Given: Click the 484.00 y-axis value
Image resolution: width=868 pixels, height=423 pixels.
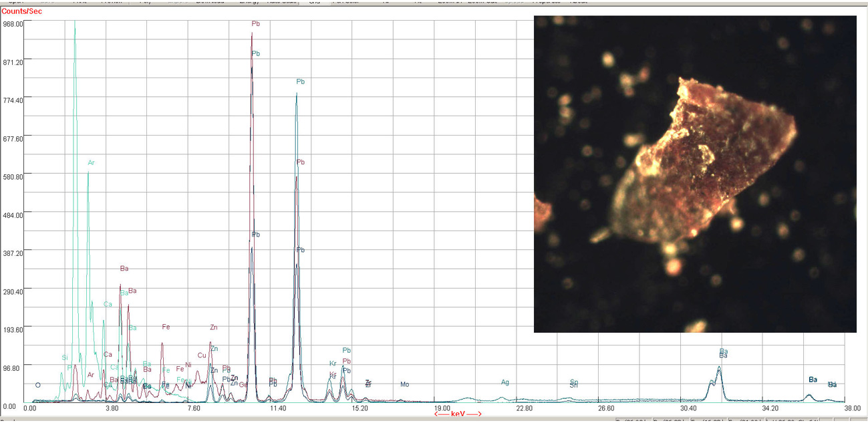Looking at the screenshot, I should tap(14, 215).
